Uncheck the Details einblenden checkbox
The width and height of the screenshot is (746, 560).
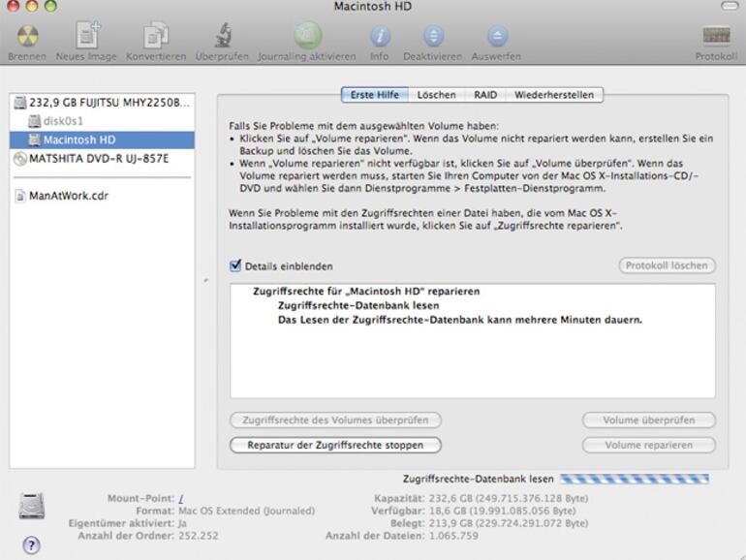pyautogui.click(x=235, y=265)
